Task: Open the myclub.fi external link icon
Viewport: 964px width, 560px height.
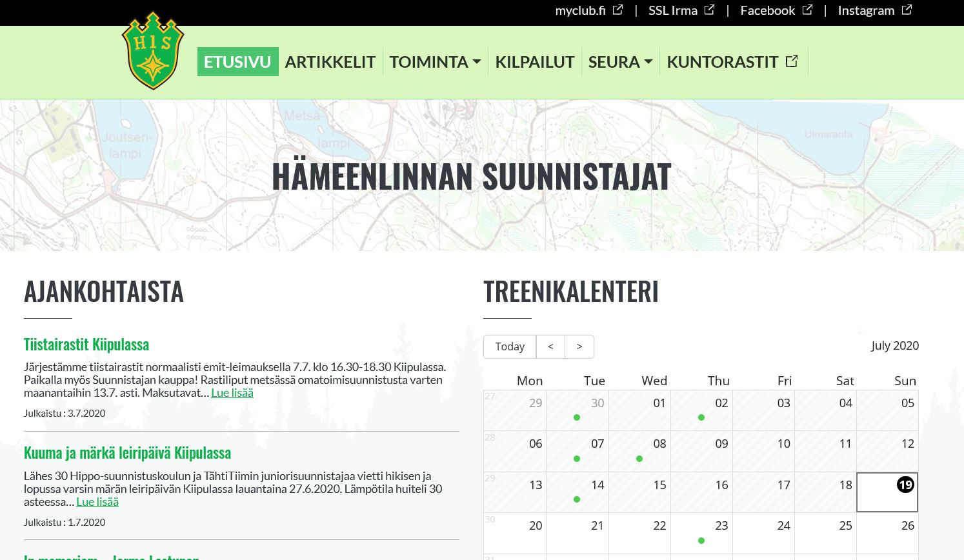Action: [617, 10]
